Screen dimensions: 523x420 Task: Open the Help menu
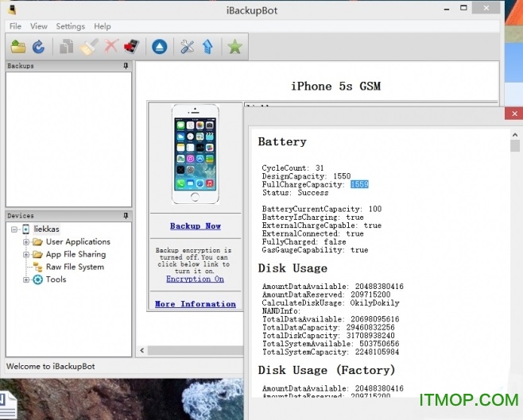click(x=102, y=26)
